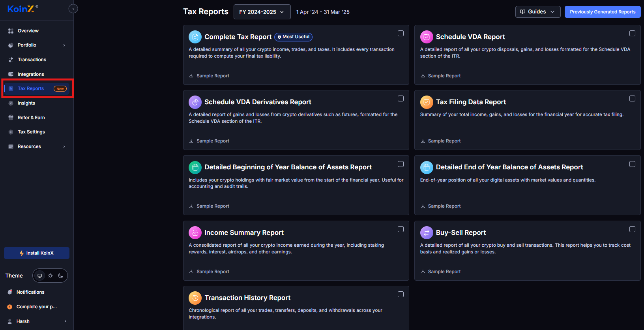Viewport: 644px width, 330px height.
Task: Click the Most Useful badge
Action: pos(293,37)
